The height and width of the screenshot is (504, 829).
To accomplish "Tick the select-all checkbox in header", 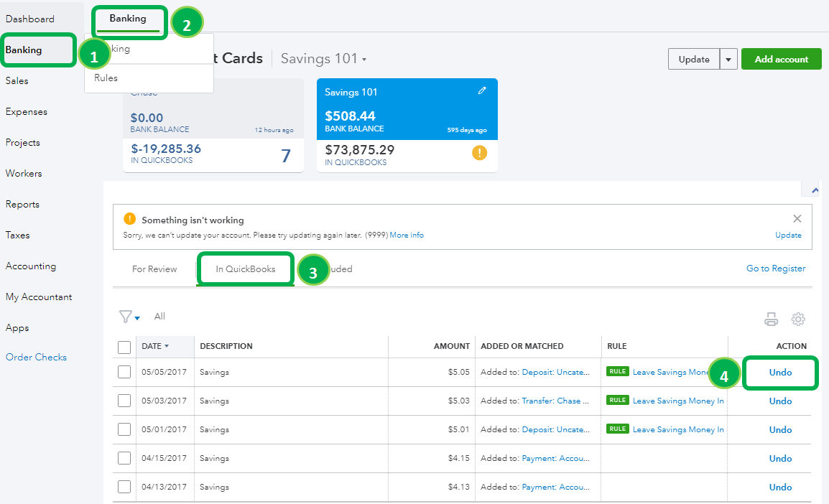I will tap(124, 347).
